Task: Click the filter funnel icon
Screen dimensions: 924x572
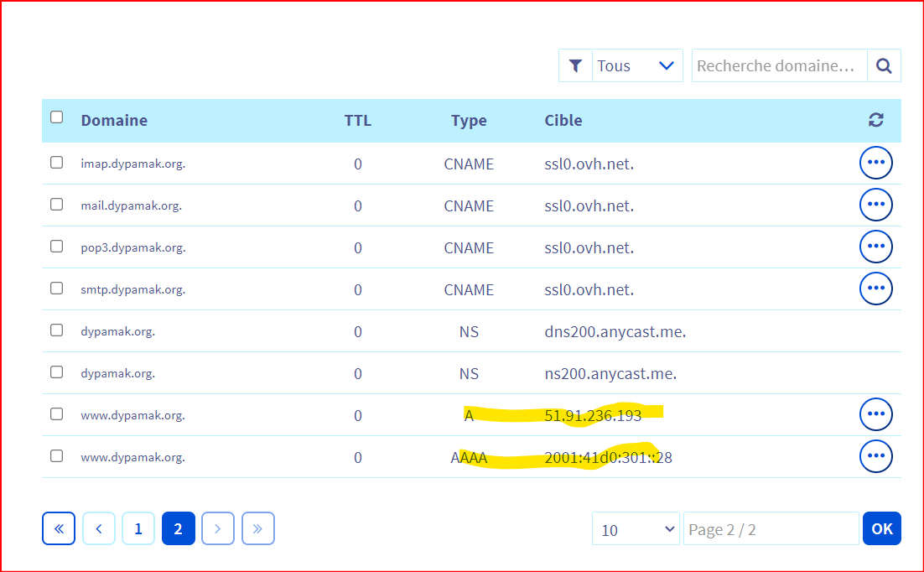Action: click(575, 66)
